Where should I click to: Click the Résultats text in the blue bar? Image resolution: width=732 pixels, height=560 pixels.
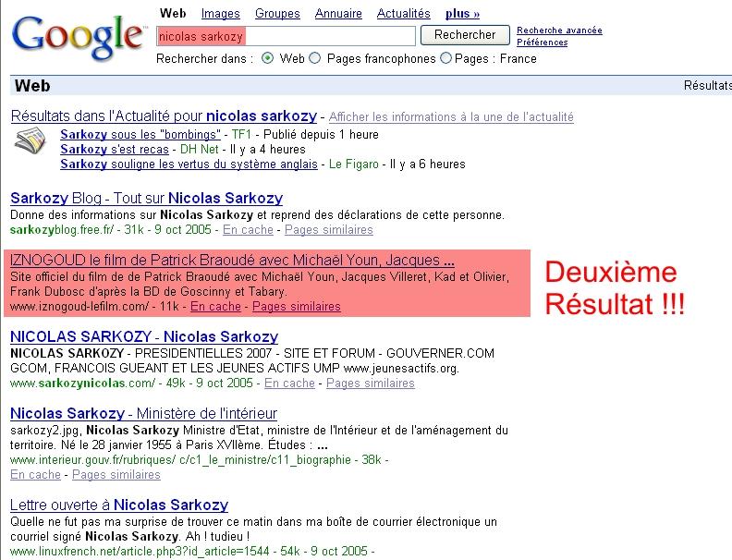pos(708,85)
